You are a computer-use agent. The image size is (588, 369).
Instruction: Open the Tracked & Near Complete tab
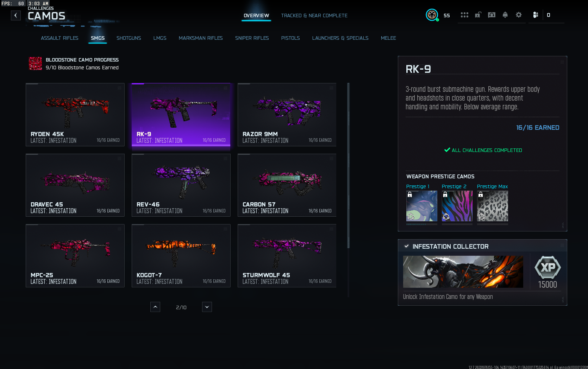click(x=314, y=15)
